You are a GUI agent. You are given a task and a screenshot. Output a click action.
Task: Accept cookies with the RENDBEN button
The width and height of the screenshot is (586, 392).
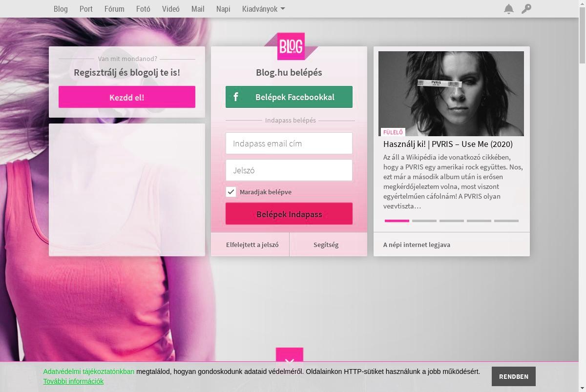(x=514, y=376)
